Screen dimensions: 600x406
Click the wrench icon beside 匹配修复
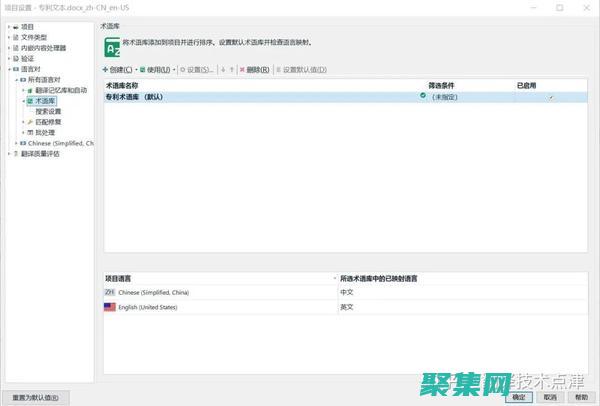[x=30, y=122]
